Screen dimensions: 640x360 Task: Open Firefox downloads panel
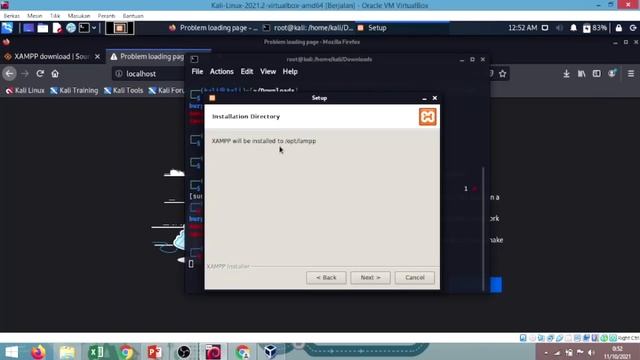tap(567, 74)
